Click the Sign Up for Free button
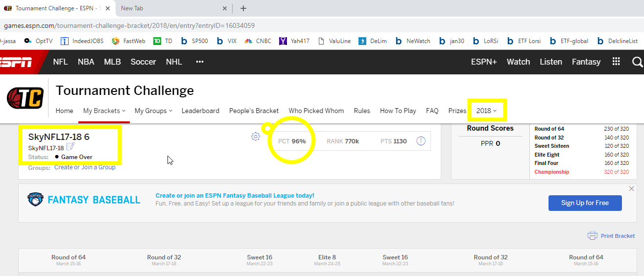This screenshot has height=276, width=644. (x=585, y=203)
